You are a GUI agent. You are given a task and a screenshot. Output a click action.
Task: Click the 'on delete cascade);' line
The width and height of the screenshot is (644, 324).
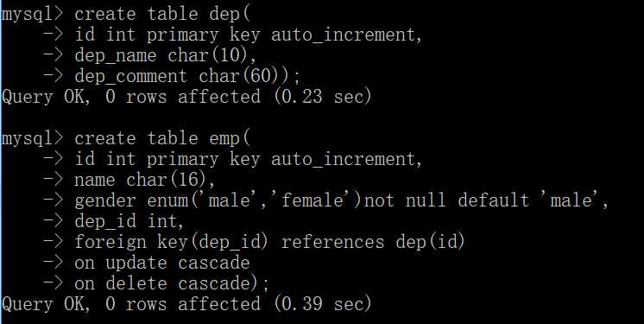pos(172,283)
